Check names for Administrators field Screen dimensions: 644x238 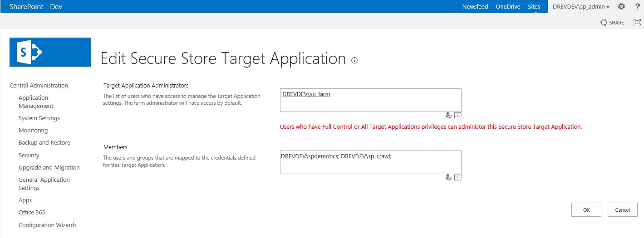[x=449, y=116]
